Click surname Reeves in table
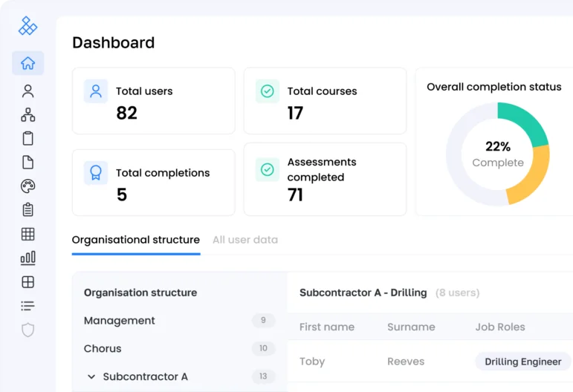Viewport: 573px width, 392px height. (x=406, y=362)
